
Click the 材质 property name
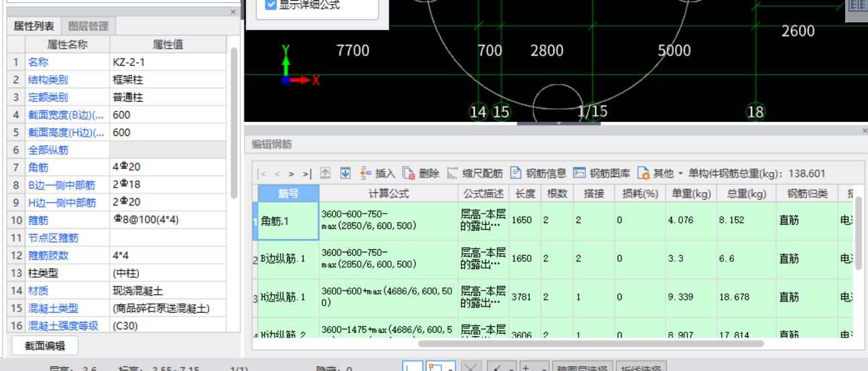point(38,291)
